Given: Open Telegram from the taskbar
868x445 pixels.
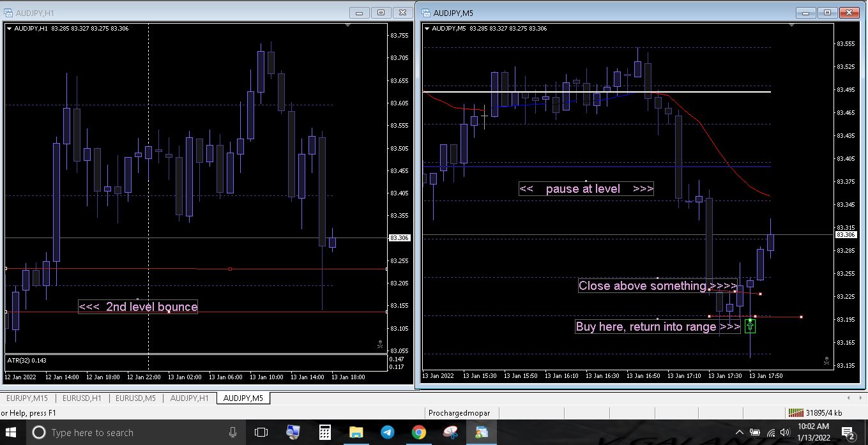Looking at the screenshot, I should pyautogui.click(x=388, y=432).
